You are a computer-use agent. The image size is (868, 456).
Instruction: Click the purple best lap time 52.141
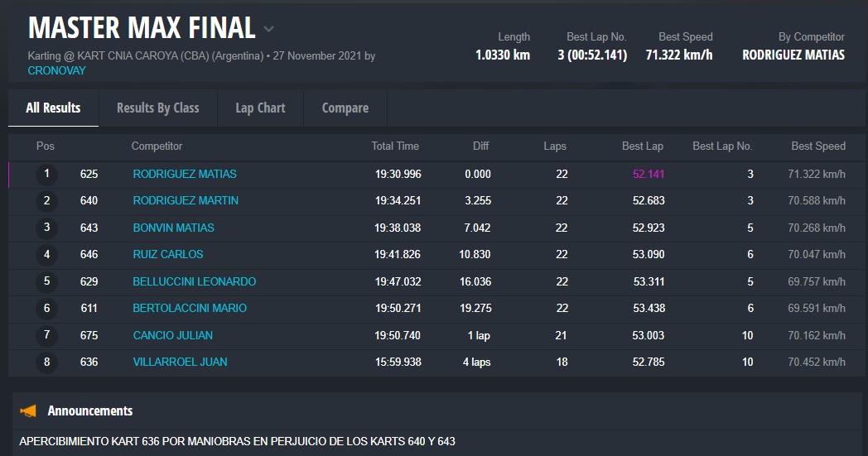pos(649,174)
